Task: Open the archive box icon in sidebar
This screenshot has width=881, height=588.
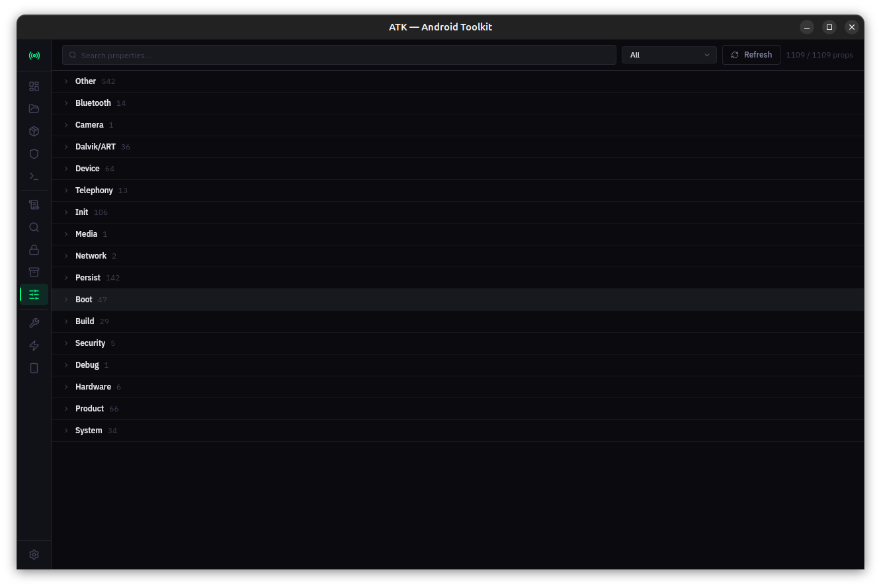Action: 34,273
